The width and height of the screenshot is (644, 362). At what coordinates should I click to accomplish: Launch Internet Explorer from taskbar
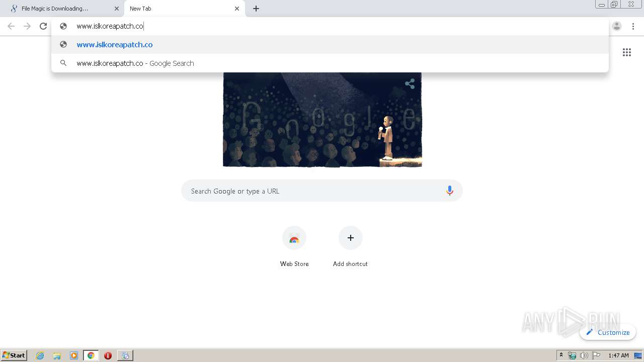point(40,355)
